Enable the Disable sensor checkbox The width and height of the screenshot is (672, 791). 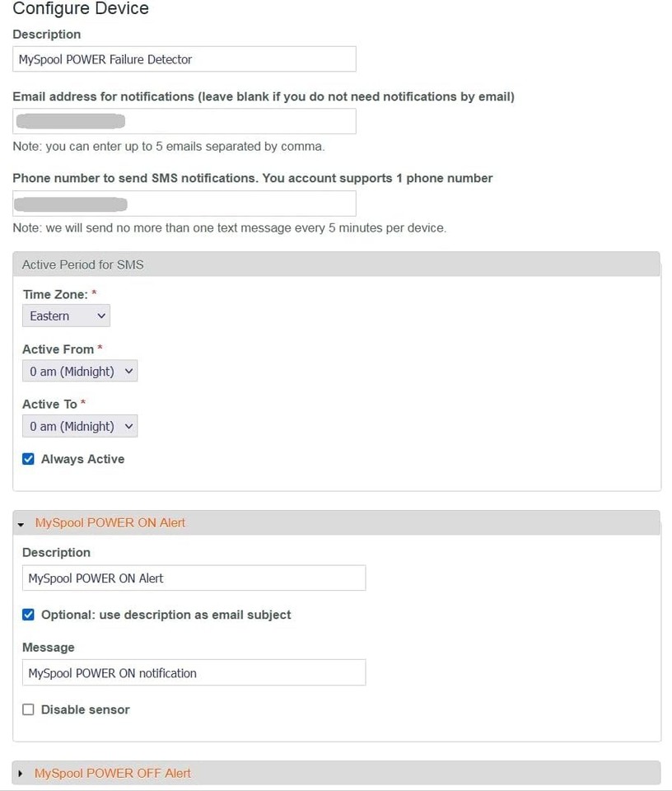tap(28, 709)
